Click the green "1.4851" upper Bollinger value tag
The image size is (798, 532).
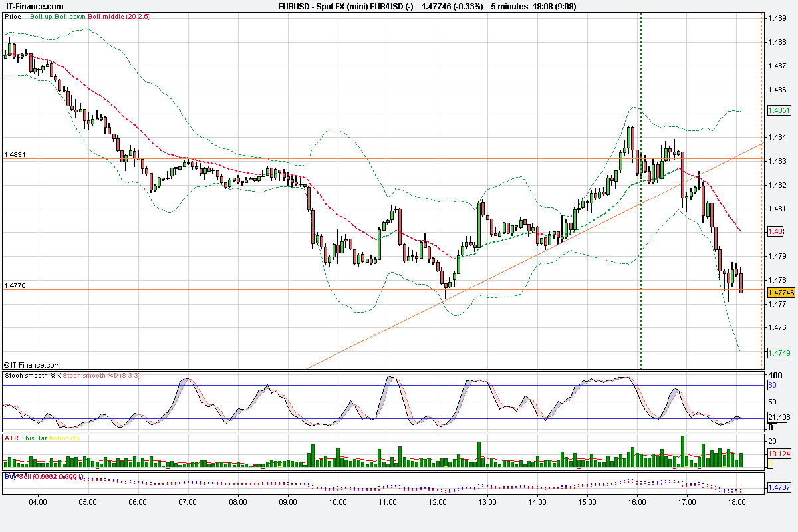779,110
